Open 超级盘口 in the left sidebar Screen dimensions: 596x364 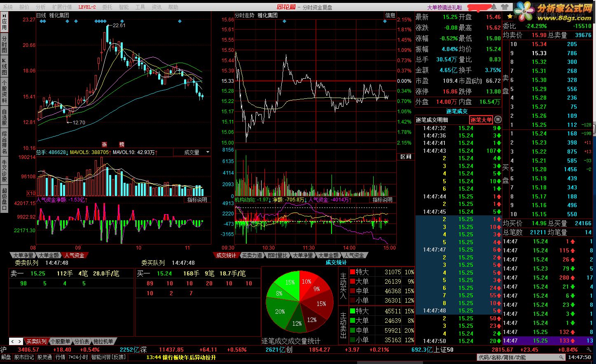(x=4, y=199)
